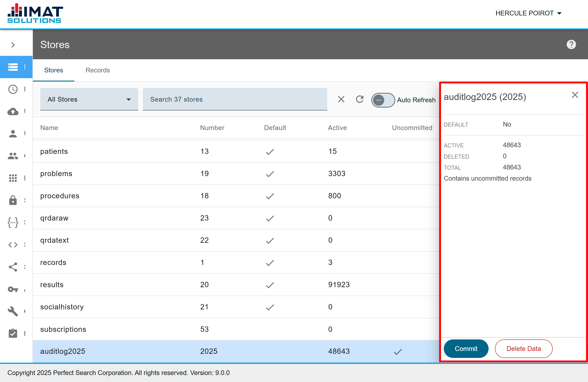Open the All Stores filter dropdown
Screen dimensions: 588x382
coord(89,99)
